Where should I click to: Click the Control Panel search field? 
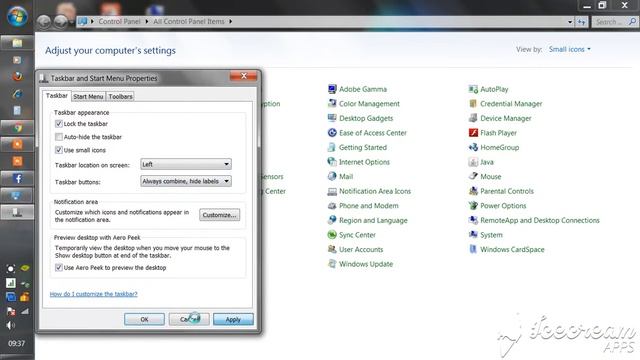[615, 22]
